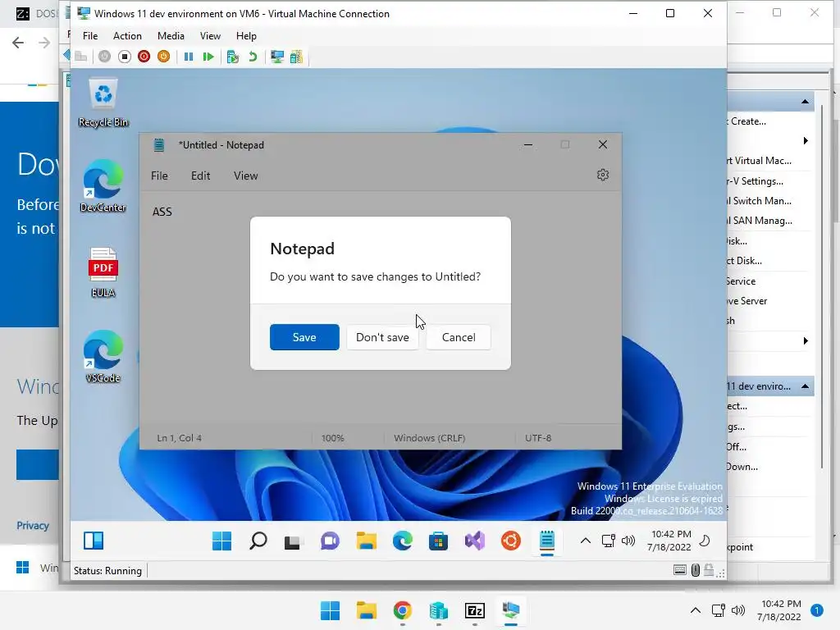
Task: Open Widgets on the guest taskbar
Action: [x=94, y=541]
